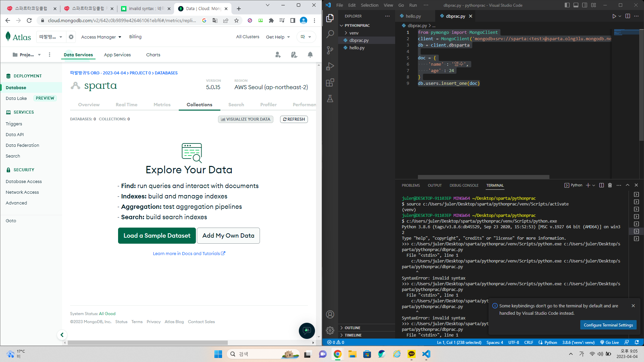Open terminal launch profile dropdown arrow
644x362 pixels.
(x=594, y=185)
